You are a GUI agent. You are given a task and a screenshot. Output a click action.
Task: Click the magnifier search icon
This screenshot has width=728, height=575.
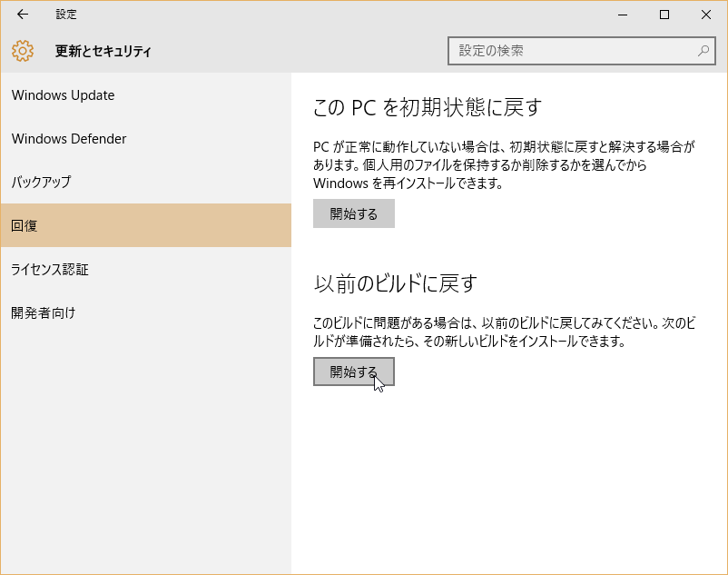[703, 51]
